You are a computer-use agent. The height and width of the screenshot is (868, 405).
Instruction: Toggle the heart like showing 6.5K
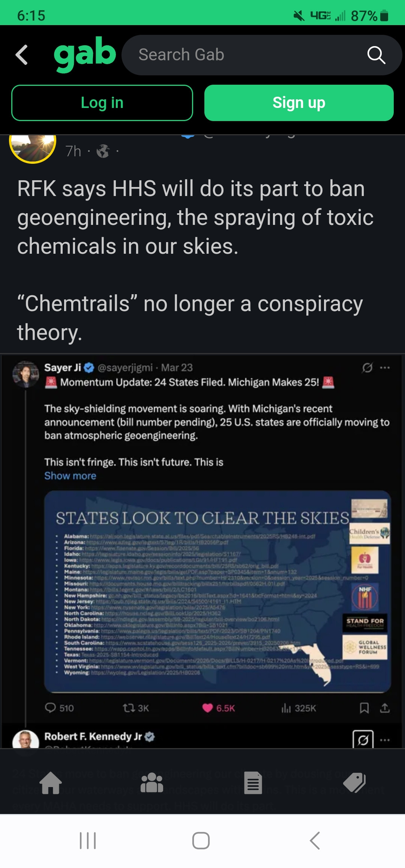coord(207,708)
